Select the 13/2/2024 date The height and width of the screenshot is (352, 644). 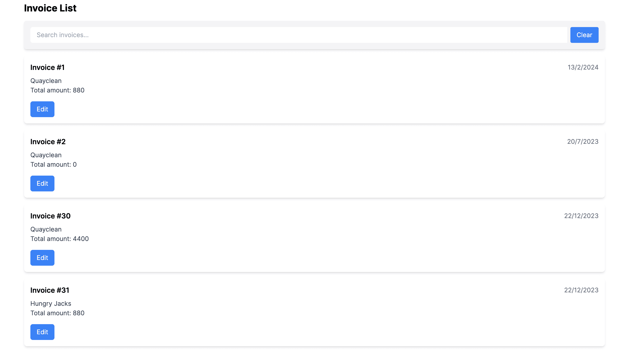(583, 67)
